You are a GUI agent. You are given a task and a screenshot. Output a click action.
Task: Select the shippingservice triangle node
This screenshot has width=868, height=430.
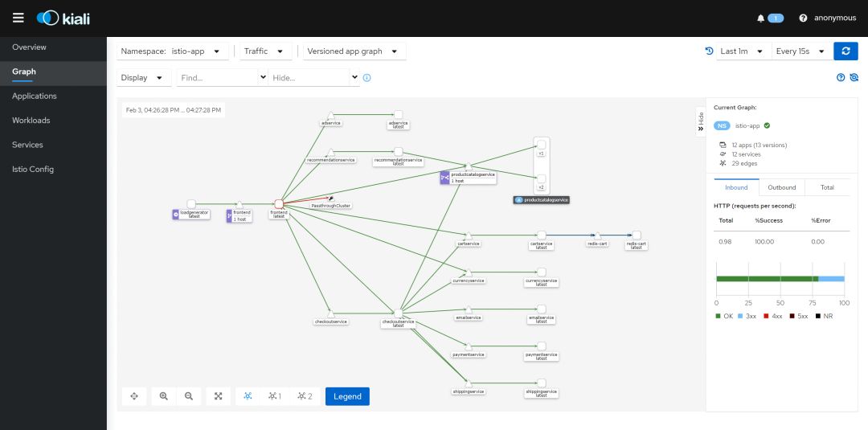pos(469,383)
